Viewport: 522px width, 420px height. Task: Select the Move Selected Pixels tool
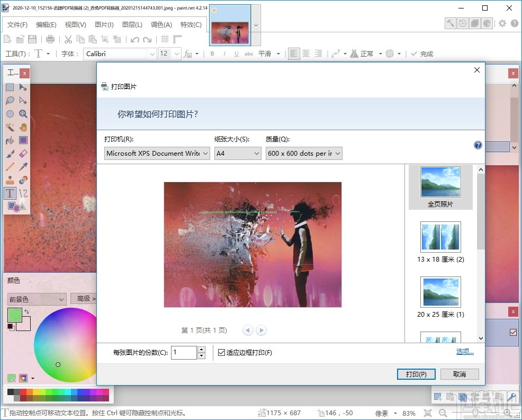(23, 87)
